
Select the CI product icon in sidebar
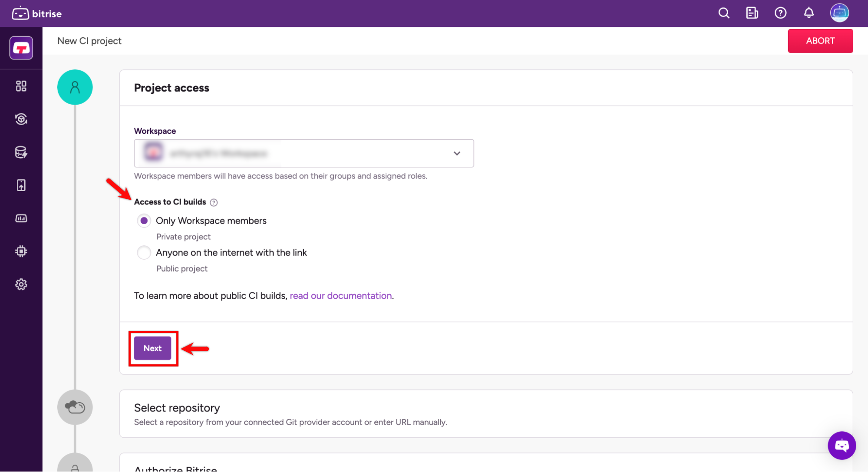[x=21, y=48]
